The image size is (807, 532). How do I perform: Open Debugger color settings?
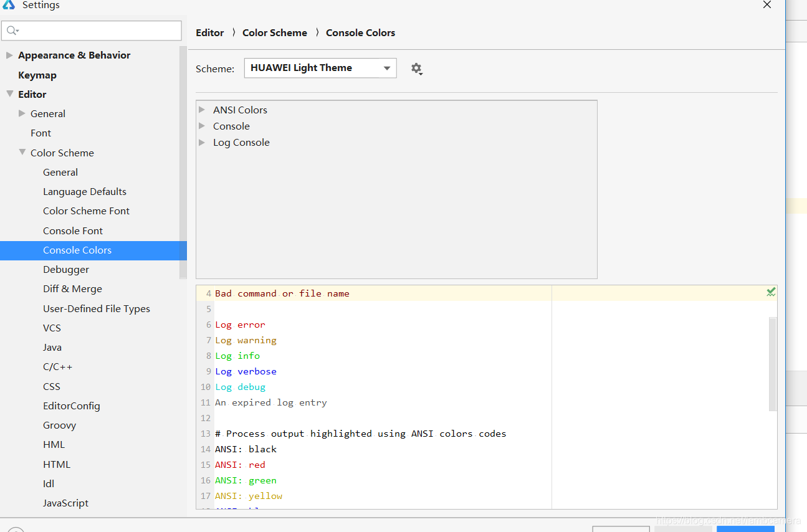66,269
